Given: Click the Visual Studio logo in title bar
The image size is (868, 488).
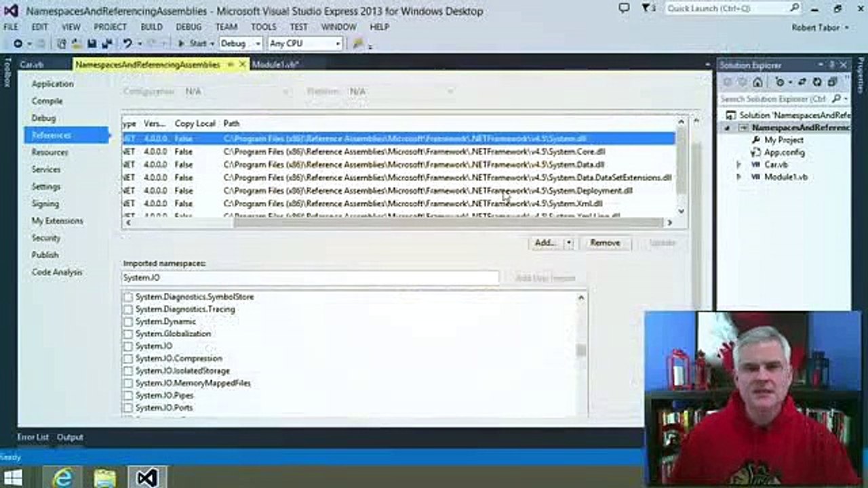Looking at the screenshot, I should coord(12,10).
